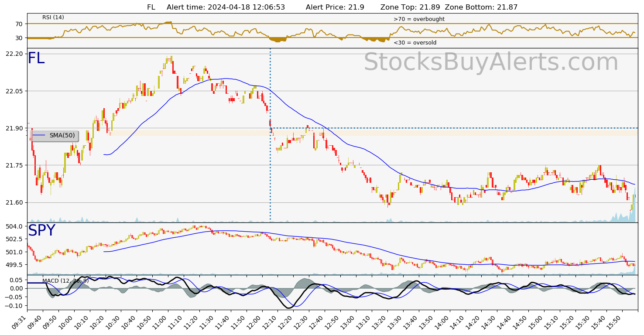This screenshot has width=644, height=335.
Task: Click the 504.0 SPY axis label
Action: (x=15, y=226)
